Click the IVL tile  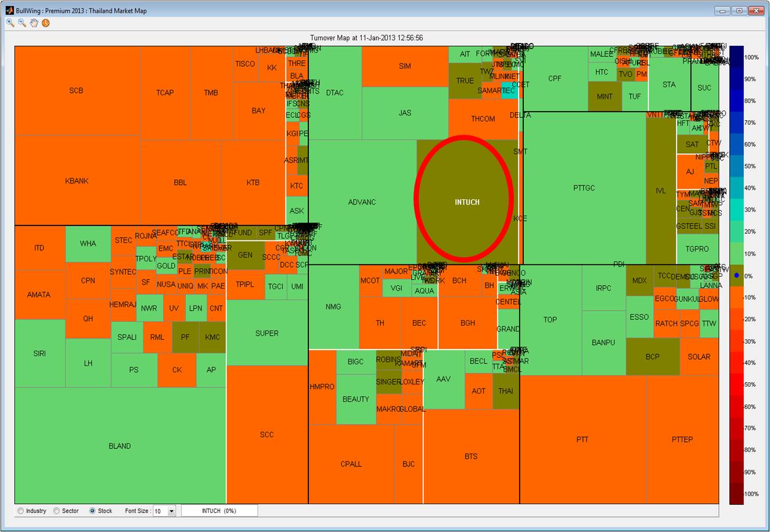tap(661, 190)
